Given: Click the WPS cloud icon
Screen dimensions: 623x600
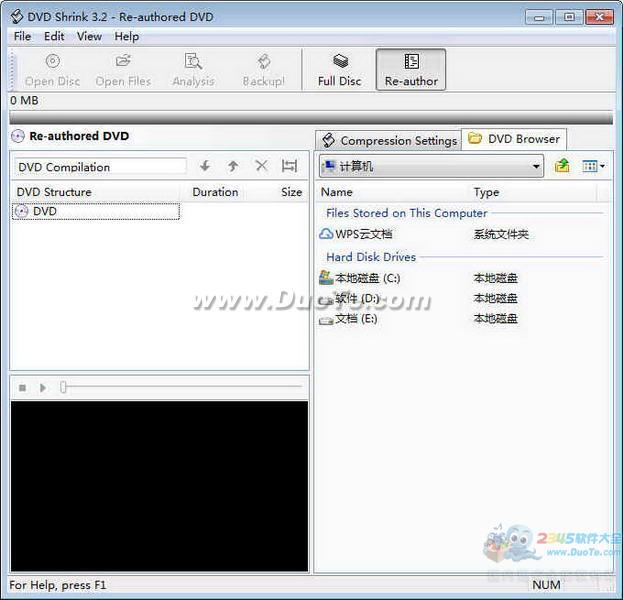Looking at the screenshot, I should [326, 234].
